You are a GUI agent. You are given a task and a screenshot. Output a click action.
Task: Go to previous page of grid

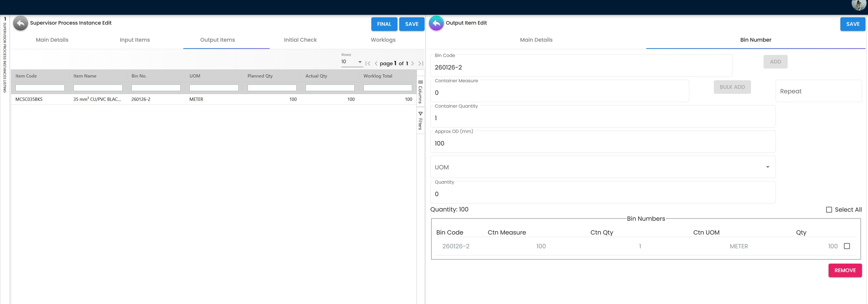pyautogui.click(x=376, y=63)
